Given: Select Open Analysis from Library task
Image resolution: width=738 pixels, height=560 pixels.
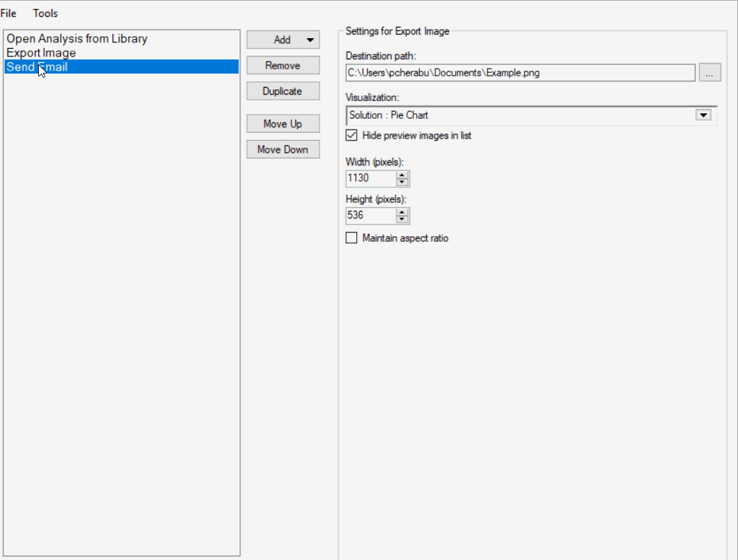Looking at the screenshot, I should [122, 39].
